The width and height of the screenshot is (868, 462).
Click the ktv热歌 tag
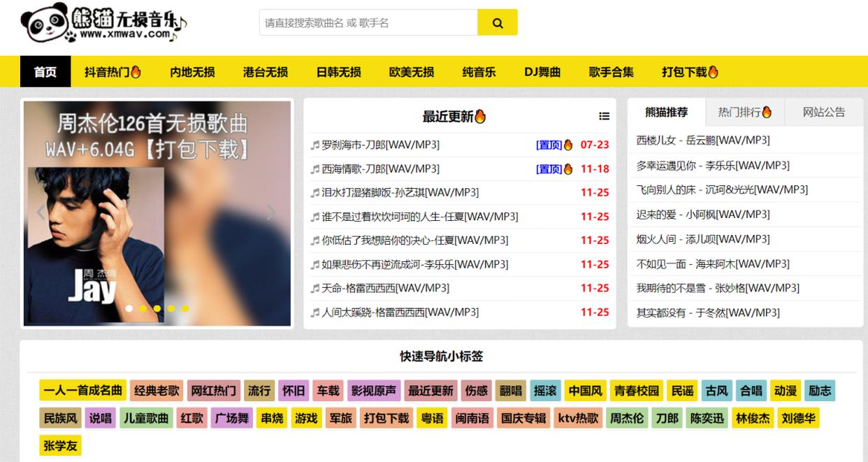pos(578,419)
